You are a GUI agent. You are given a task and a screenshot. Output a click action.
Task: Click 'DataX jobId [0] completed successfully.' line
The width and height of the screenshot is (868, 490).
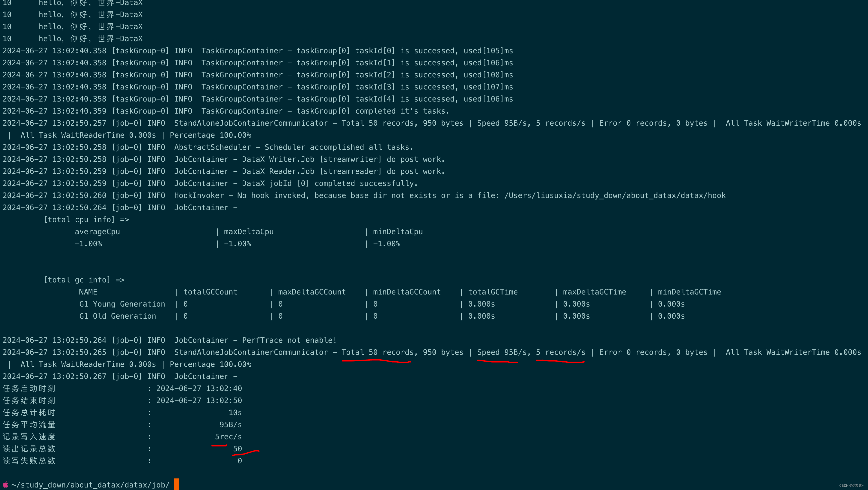pos(330,183)
